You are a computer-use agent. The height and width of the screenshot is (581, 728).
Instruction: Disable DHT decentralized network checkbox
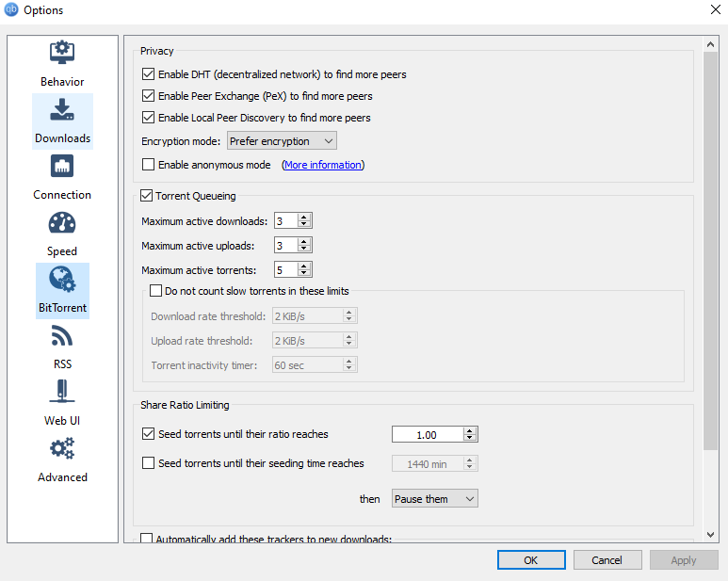pos(148,73)
